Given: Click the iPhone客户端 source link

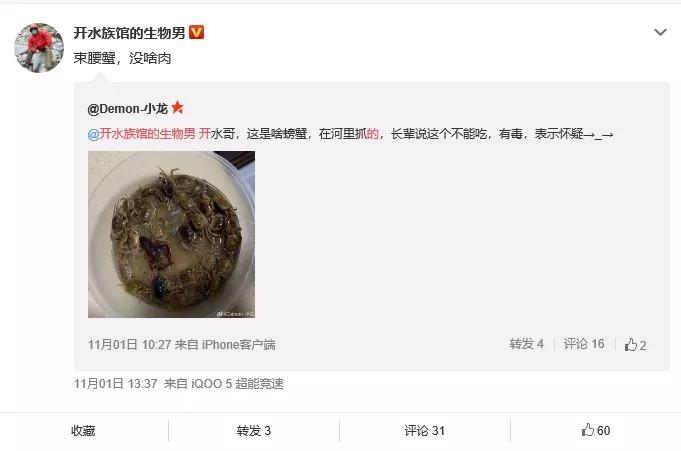Looking at the screenshot, I should pyautogui.click(x=238, y=345).
